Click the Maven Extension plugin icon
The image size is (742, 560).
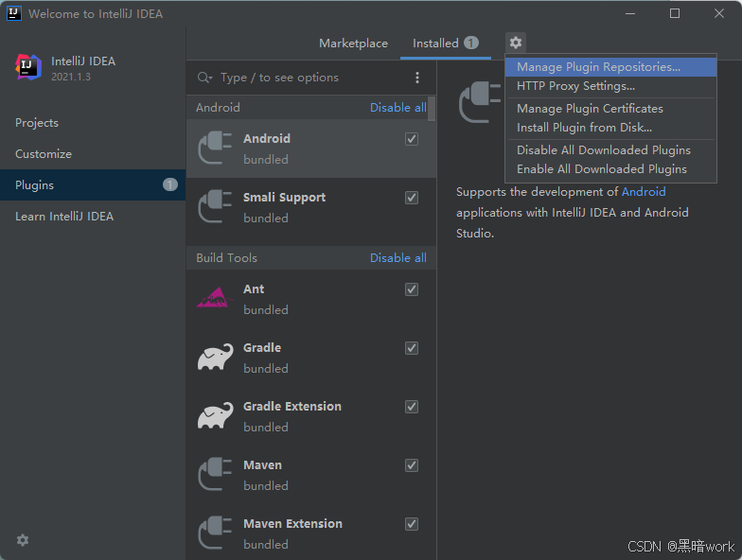pyautogui.click(x=216, y=534)
